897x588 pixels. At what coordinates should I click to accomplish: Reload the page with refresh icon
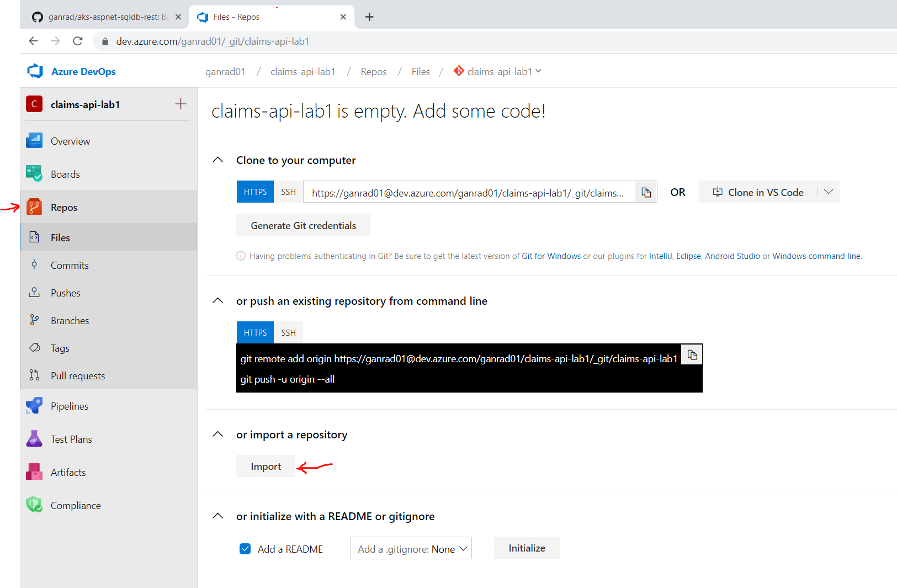pyautogui.click(x=78, y=41)
